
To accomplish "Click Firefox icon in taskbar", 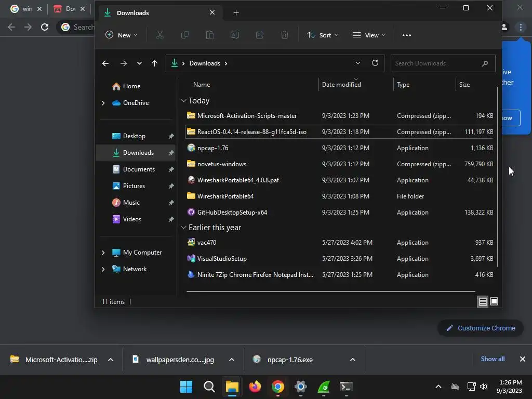I will point(255,387).
